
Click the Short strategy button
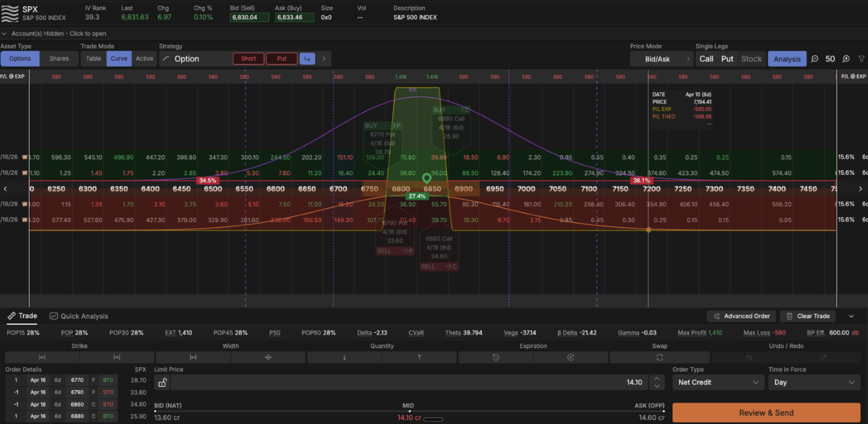pos(248,58)
